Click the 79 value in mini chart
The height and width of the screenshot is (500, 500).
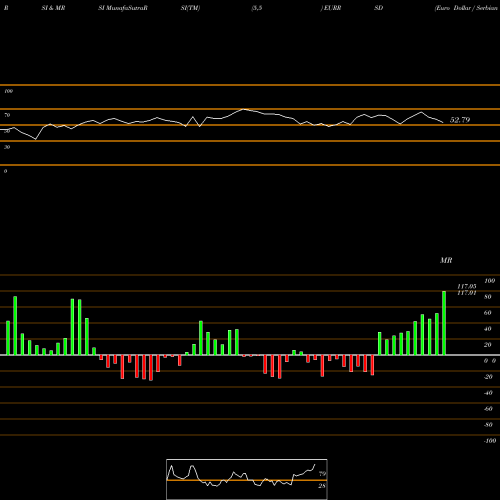pos(322,474)
